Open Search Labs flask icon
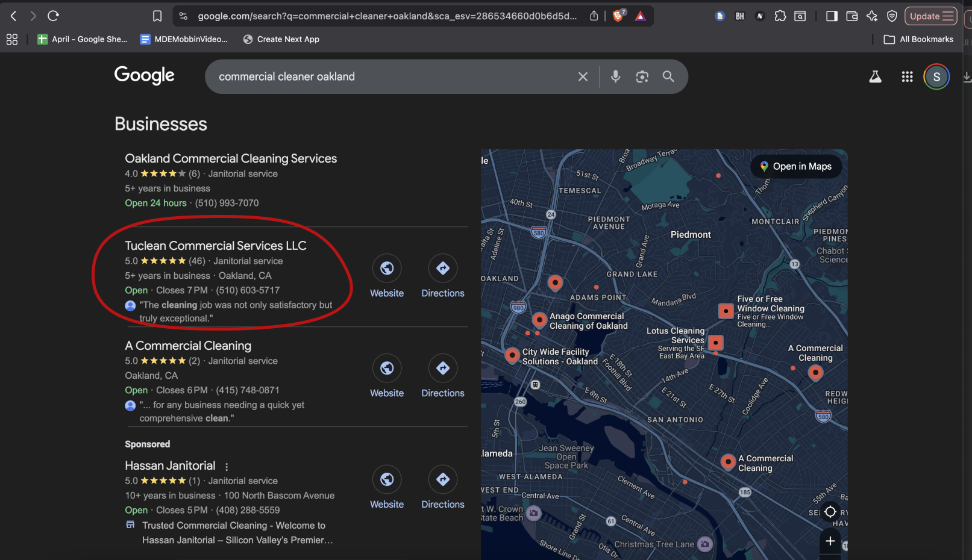The image size is (972, 560). point(875,76)
